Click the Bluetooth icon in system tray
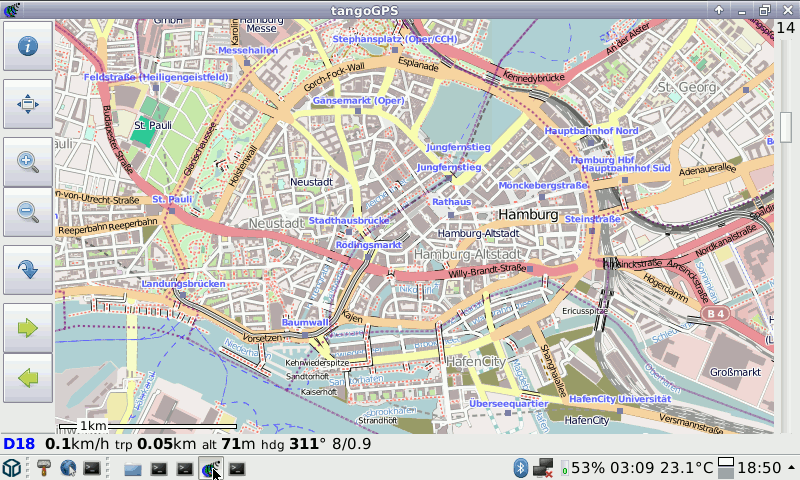This screenshot has width=800, height=480. (520, 468)
